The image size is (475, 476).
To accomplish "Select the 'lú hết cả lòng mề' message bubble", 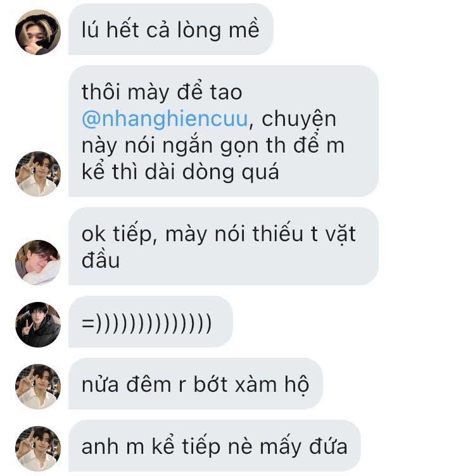I will [x=171, y=29].
